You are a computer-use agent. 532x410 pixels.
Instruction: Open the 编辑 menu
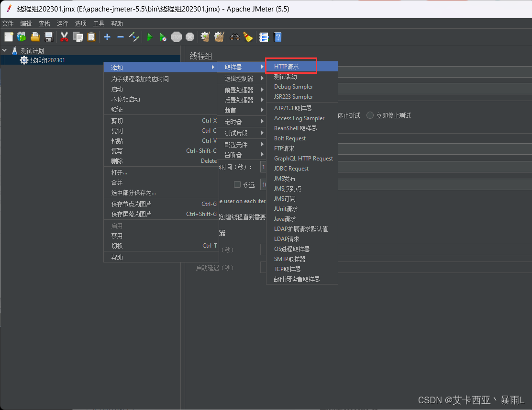26,23
